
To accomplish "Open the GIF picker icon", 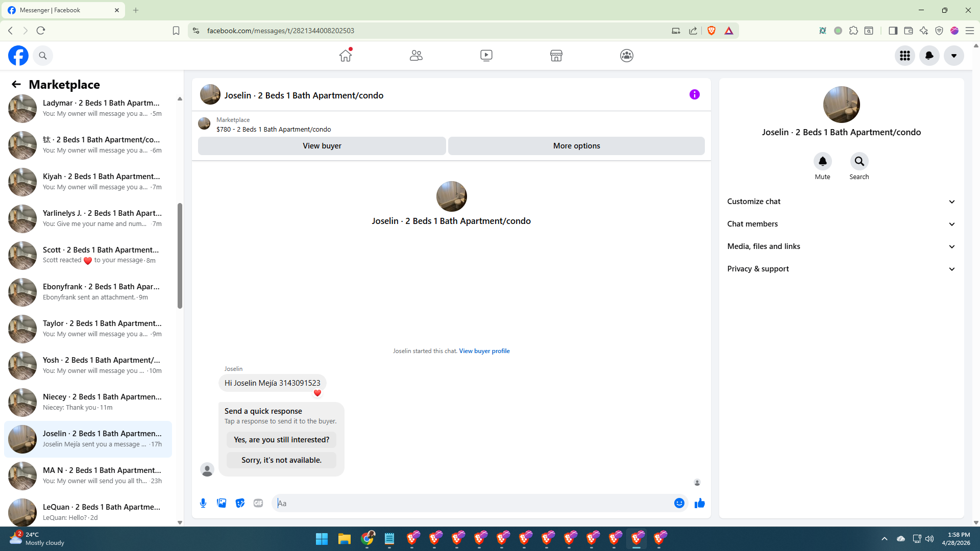I will 258,503.
